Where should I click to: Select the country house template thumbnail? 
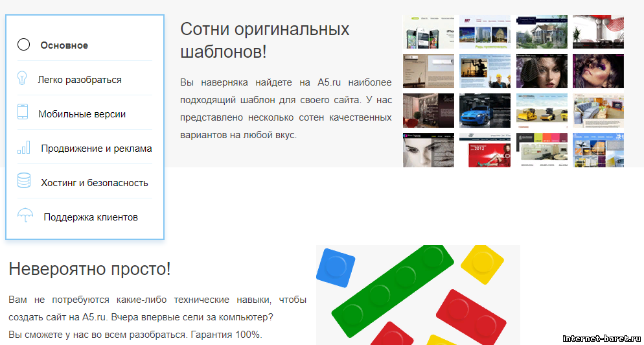pyautogui.click(x=542, y=32)
